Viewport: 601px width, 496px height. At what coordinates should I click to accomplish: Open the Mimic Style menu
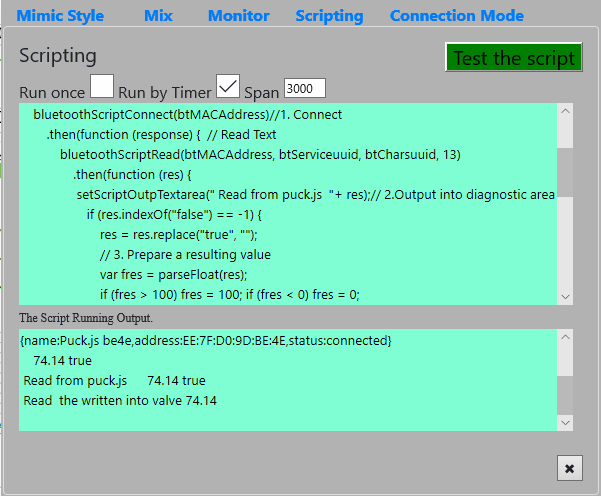(x=60, y=16)
